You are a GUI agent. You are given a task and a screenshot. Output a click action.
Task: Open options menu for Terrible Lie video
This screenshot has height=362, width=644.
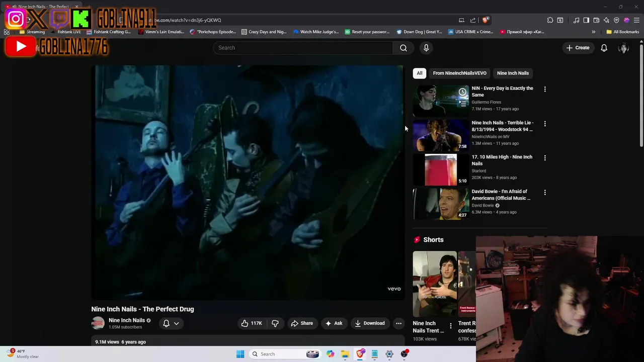point(545,124)
